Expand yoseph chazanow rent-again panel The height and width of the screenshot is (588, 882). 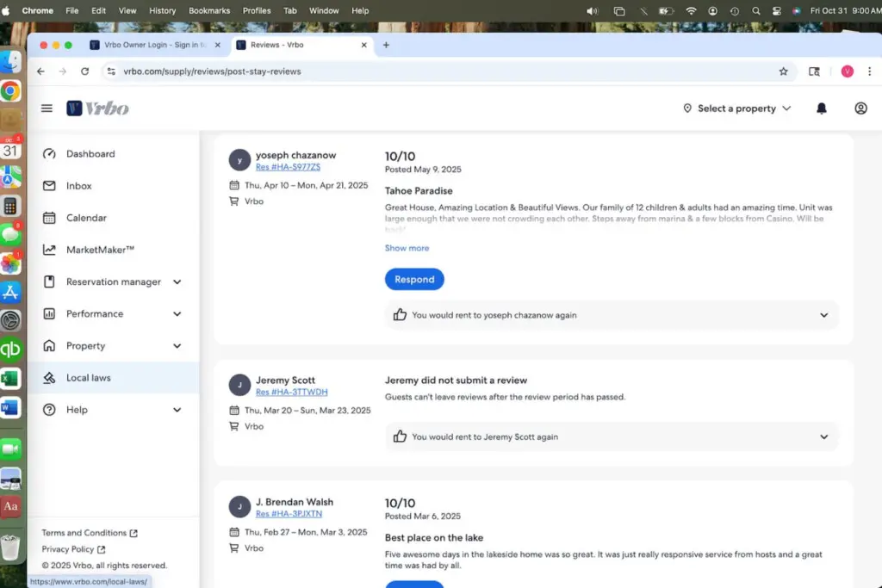point(823,315)
